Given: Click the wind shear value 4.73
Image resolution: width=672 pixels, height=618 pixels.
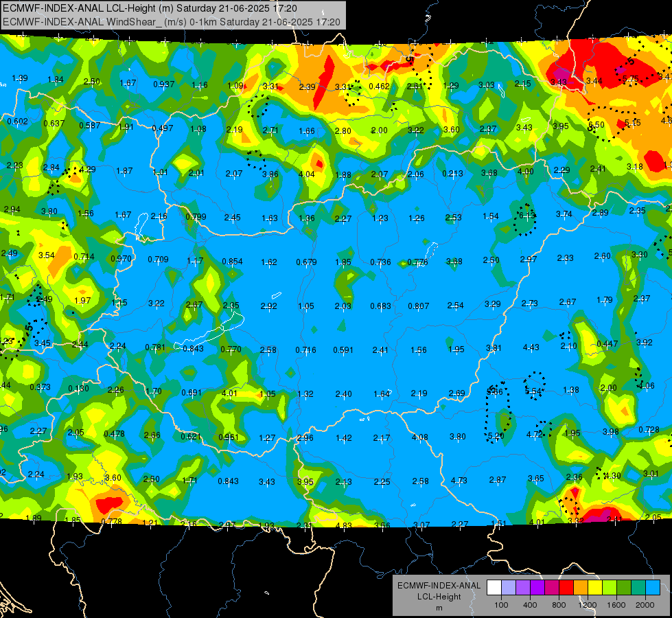Looking at the screenshot, I should [x=459, y=480].
